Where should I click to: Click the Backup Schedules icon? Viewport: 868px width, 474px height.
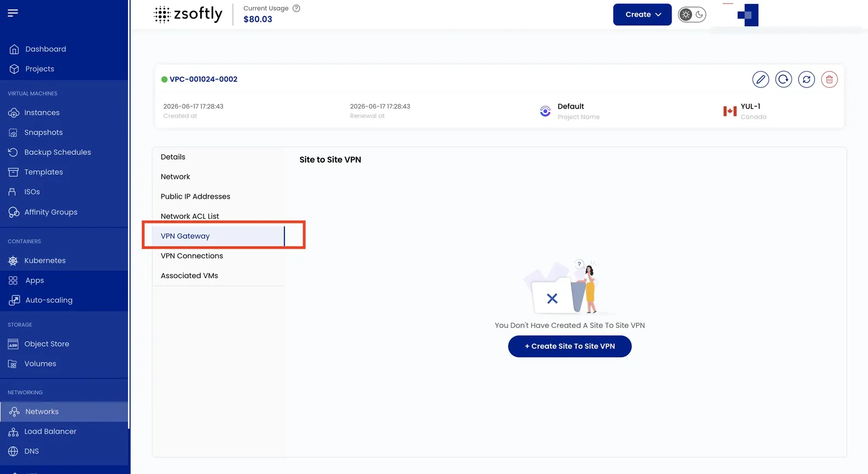coord(13,153)
